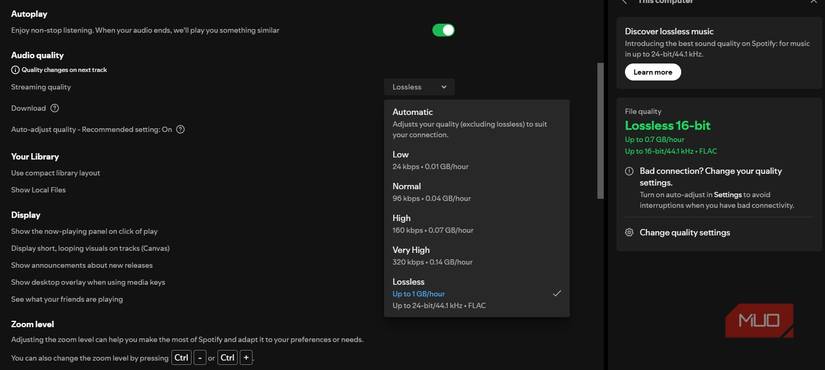Select High 160 kbps quality option
Viewport: 825px width, 370px height.
coord(477,224)
